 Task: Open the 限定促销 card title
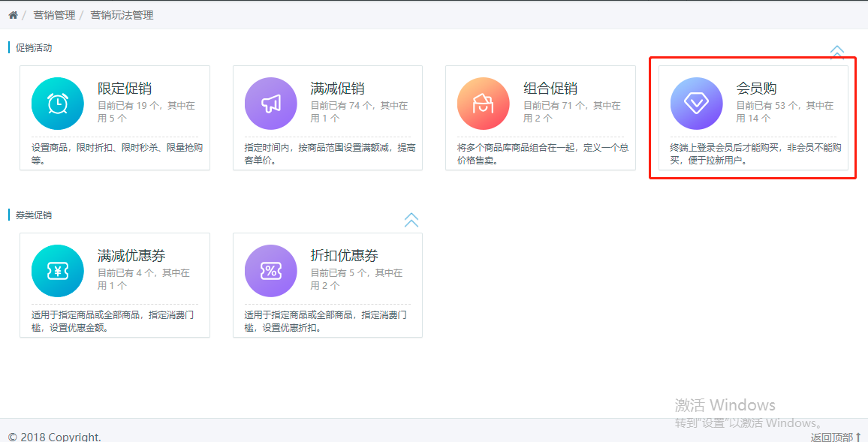(125, 89)
